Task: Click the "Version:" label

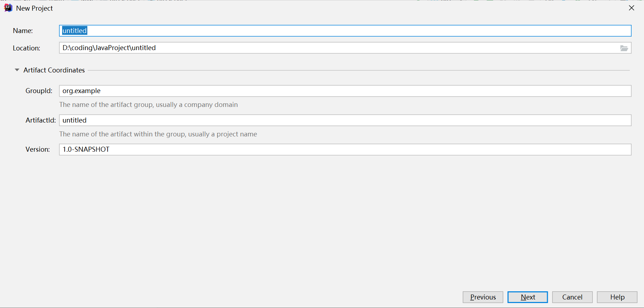Action: [x=38, y=150]
